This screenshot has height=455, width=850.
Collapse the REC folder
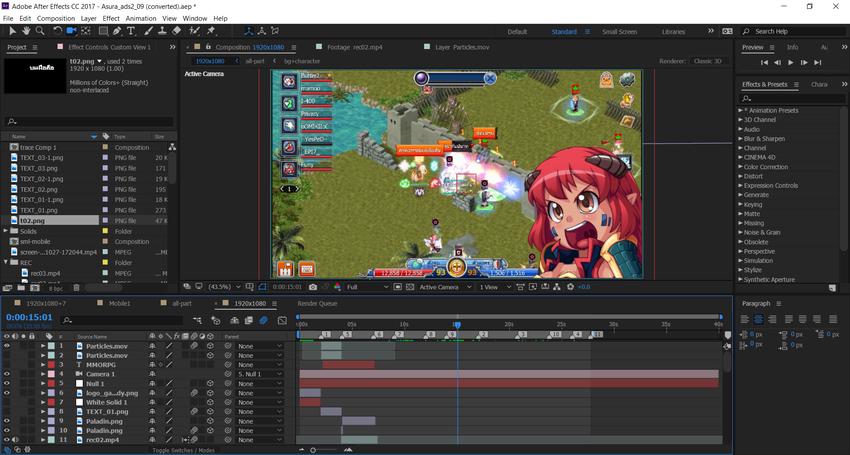coord(7,262)
